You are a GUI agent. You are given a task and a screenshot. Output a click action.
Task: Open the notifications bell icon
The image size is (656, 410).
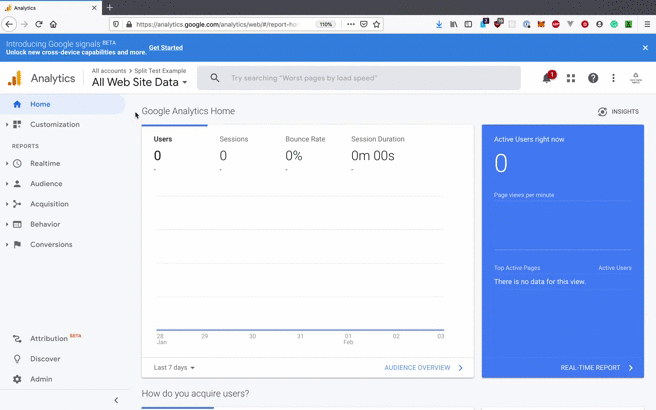(x=547, y=78)
